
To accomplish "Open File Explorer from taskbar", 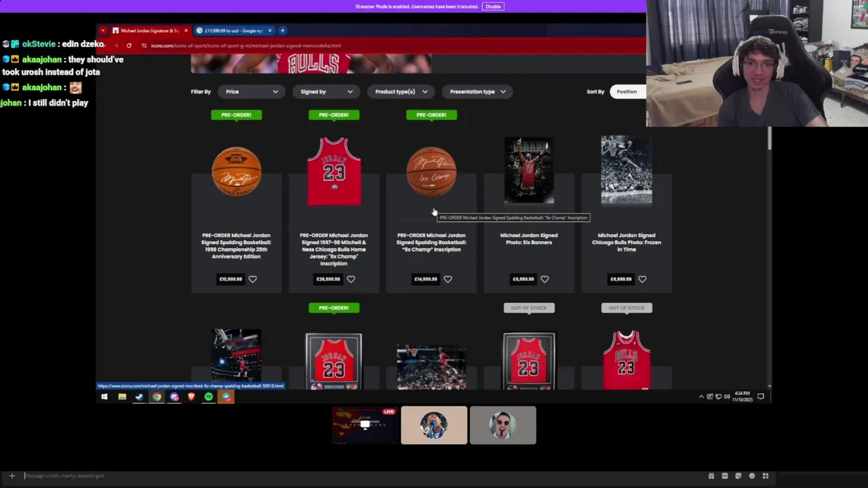I will [122, 397].
